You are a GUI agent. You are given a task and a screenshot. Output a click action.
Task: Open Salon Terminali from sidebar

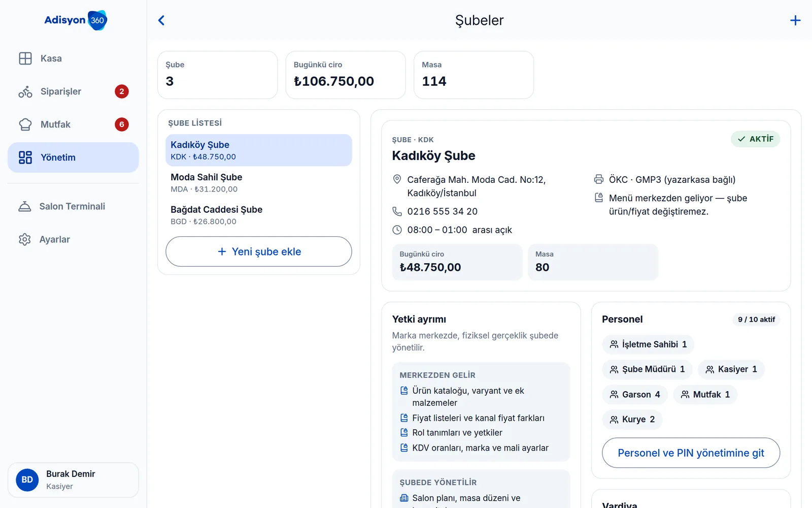coord(73,206)
